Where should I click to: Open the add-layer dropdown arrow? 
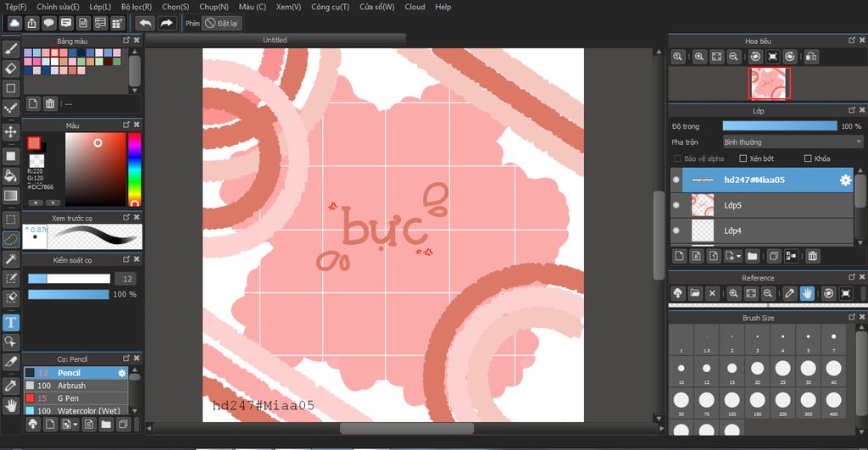[738, 256]
